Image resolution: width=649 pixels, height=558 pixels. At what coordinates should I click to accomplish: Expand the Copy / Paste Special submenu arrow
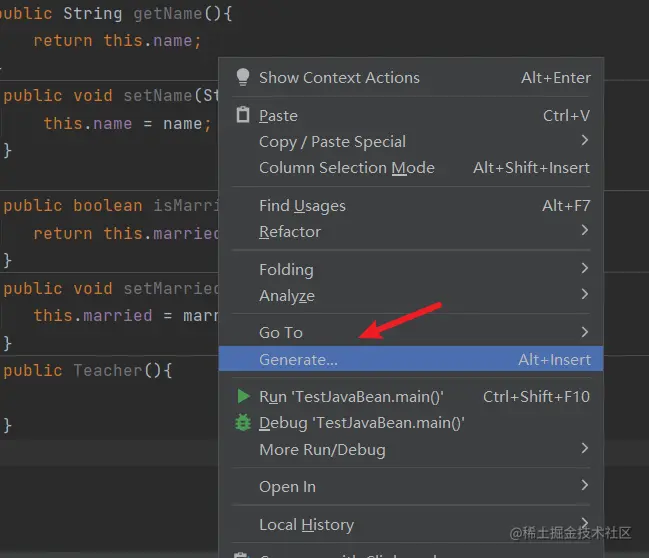[x=584, y=140]
